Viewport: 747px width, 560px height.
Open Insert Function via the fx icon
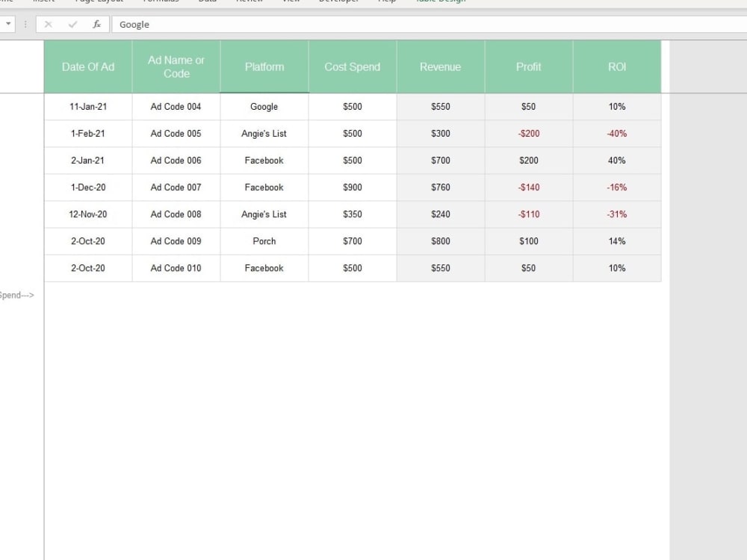tap(96, 25)
